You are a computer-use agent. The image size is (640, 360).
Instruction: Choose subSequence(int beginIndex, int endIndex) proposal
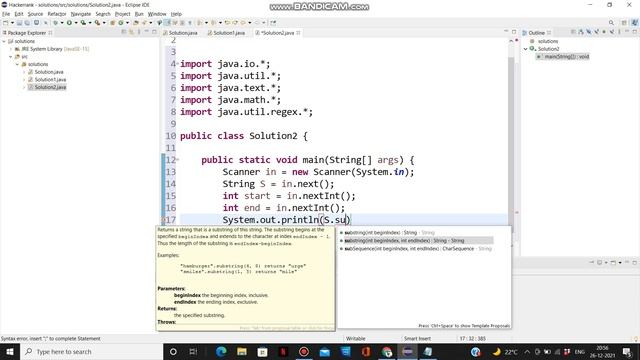point(416,249)
